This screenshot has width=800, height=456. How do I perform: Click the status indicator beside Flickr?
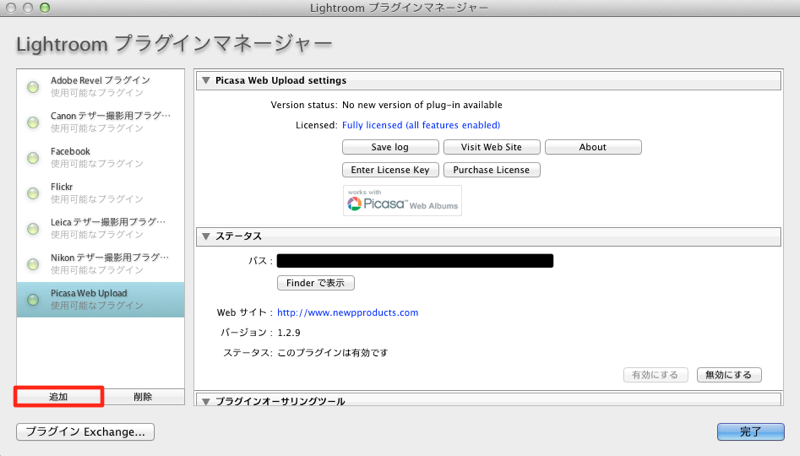point(33,193)
